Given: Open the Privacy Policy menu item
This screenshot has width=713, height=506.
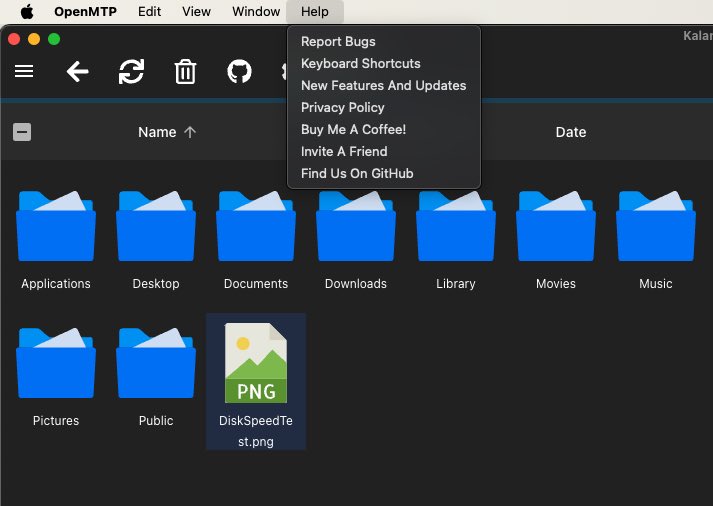Looking at the screenshot, I should pos(384,107).
